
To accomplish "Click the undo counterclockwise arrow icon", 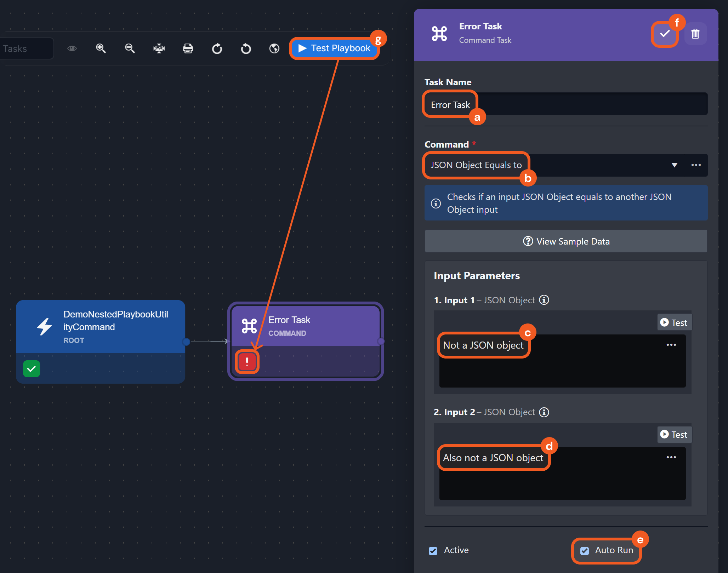I will tap(246, 48).
